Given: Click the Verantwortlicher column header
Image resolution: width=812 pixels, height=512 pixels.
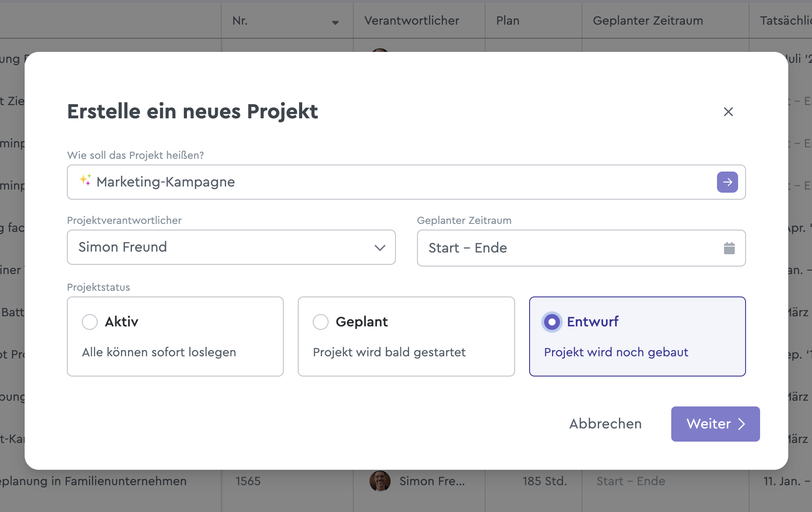Looking at the screenshot, I should pyautogui.click(x=411, y=21).
